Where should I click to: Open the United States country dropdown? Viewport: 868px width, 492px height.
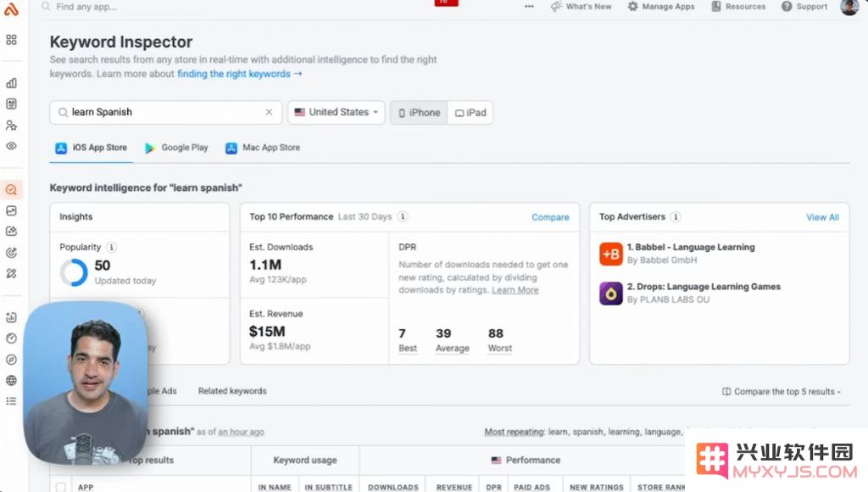click(336, 112)
